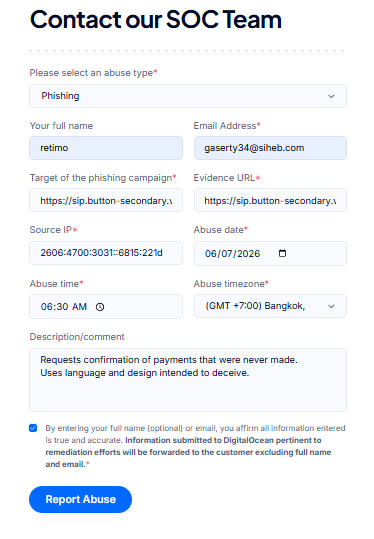This screenshot has height=539, width=374.
Task: Open the calendar picker icon in Abuse date
Action: [282, 253]
